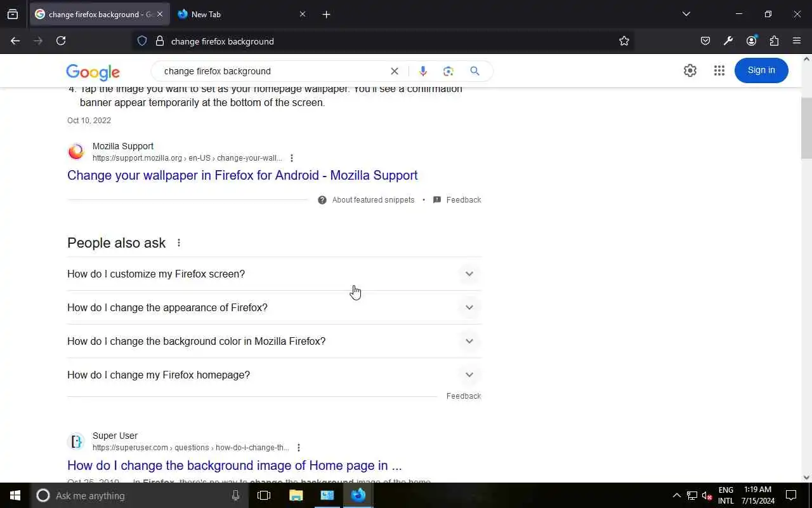Expand background color in Mozilla Firefox question

[x=274, y=341]
